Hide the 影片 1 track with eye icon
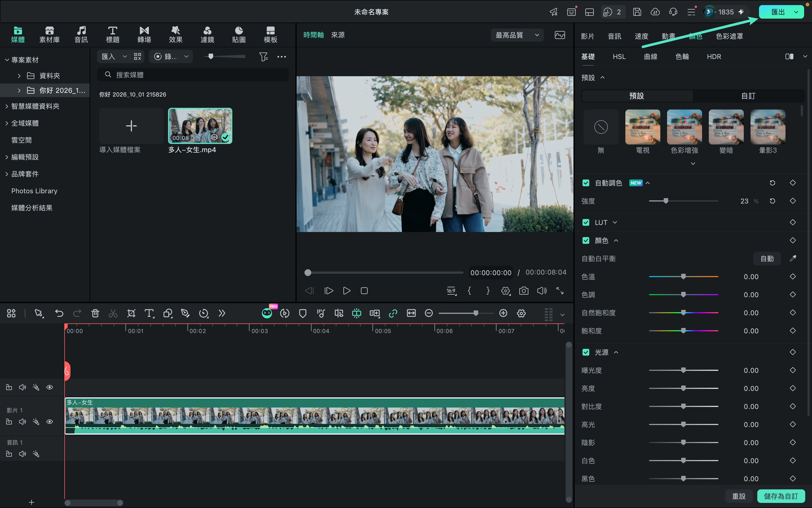The image size is (812, 508). tap(50, 422)
